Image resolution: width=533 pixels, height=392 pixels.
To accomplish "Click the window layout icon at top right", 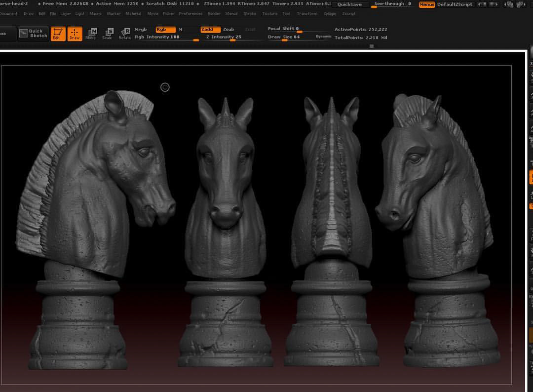I will point(520,4).
